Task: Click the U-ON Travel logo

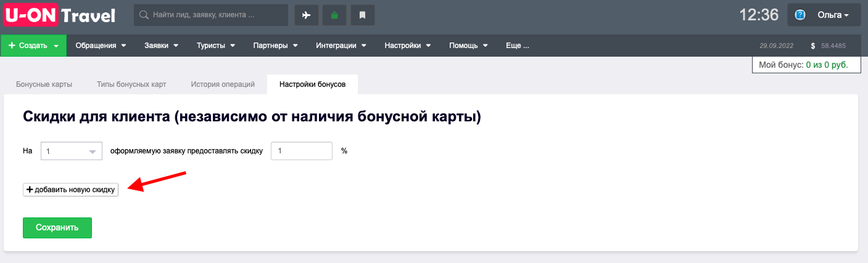Action: 60,15
